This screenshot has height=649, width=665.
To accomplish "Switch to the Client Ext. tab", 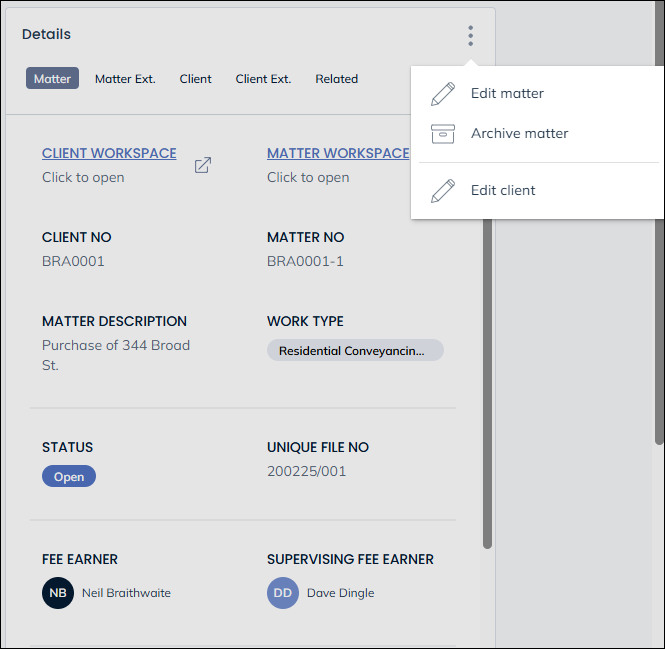I will (263, 79).
